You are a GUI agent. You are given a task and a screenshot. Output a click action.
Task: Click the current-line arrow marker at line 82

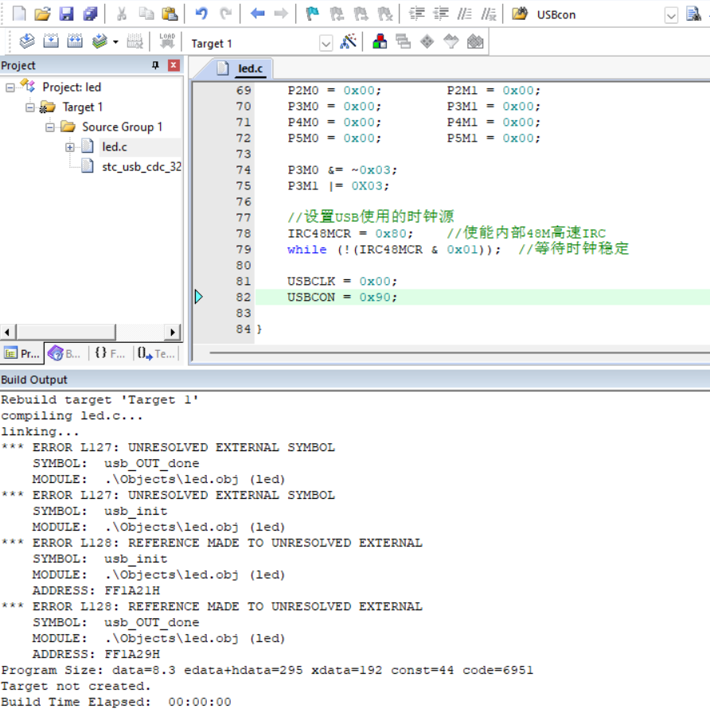199,297
